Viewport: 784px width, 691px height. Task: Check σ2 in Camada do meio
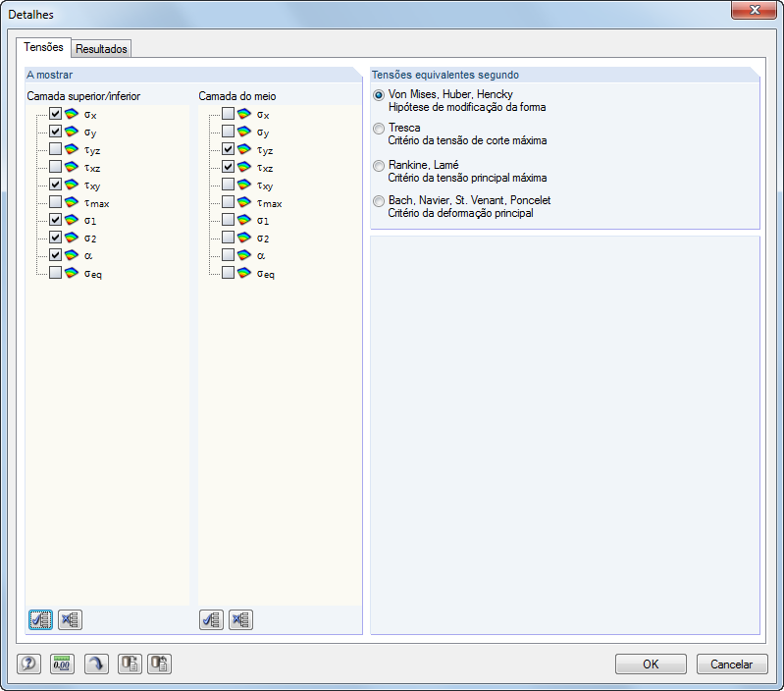tap(228, 237)
